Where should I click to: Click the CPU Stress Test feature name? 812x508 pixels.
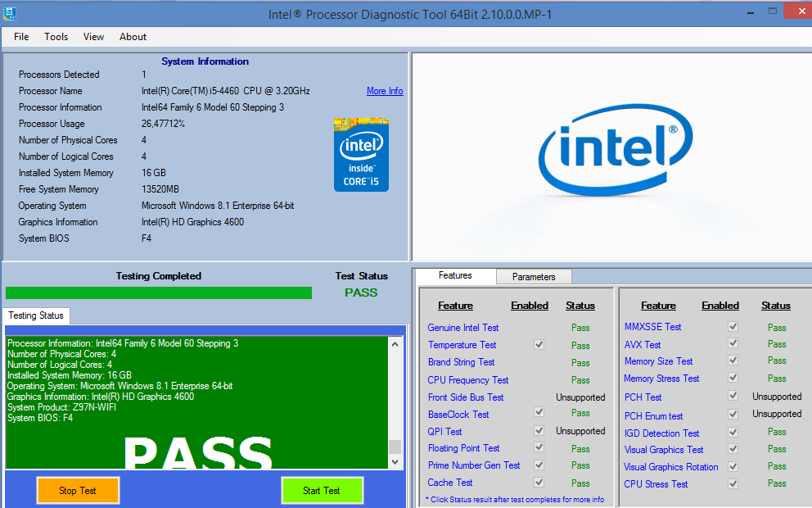pyautogui.click(x=656, y=483)
